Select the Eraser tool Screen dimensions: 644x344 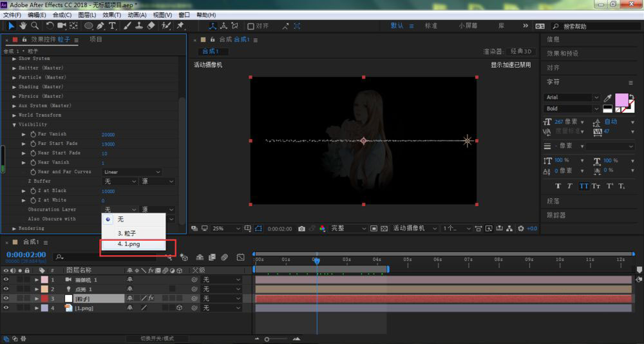coord(151,26)
